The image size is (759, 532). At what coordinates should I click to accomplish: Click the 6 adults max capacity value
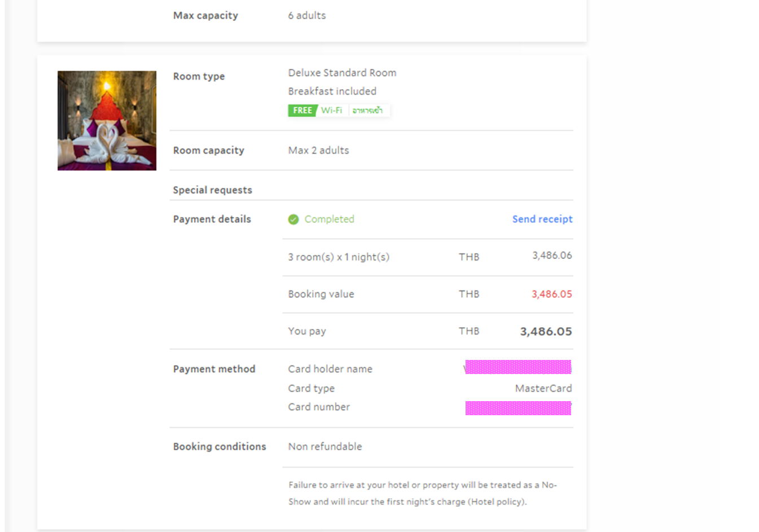[x=307, y=15]
